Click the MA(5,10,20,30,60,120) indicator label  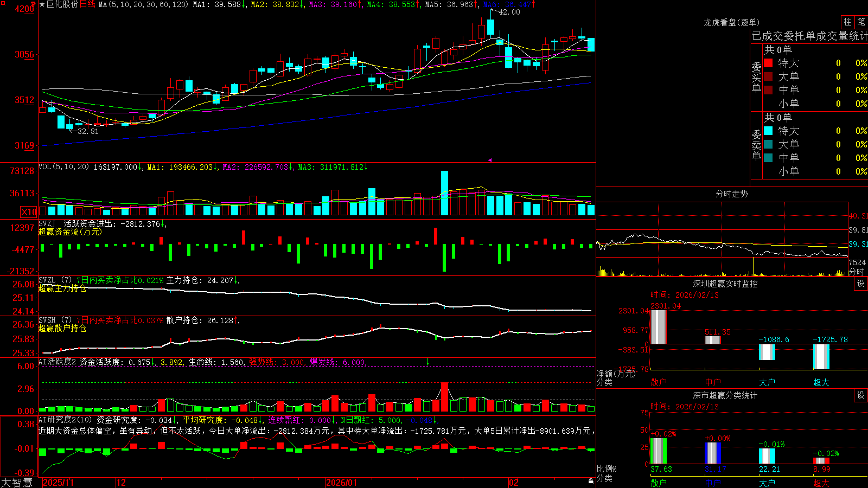(143, 4)
